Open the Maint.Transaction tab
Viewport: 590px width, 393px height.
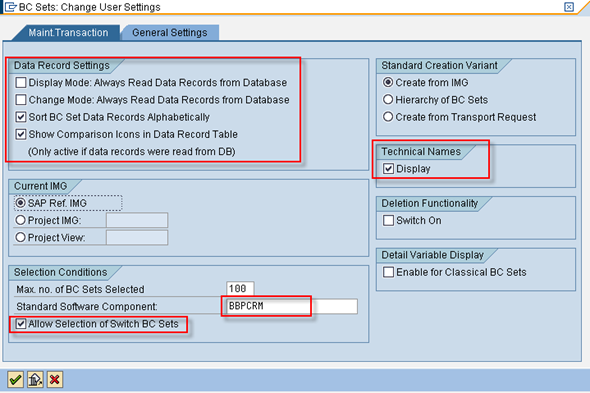pos(68,32)
